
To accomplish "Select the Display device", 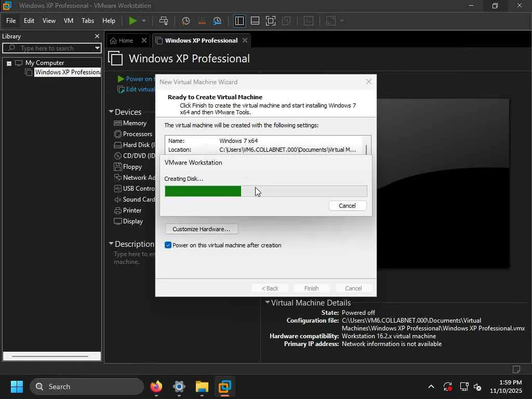I will click(x=129, y=221).
